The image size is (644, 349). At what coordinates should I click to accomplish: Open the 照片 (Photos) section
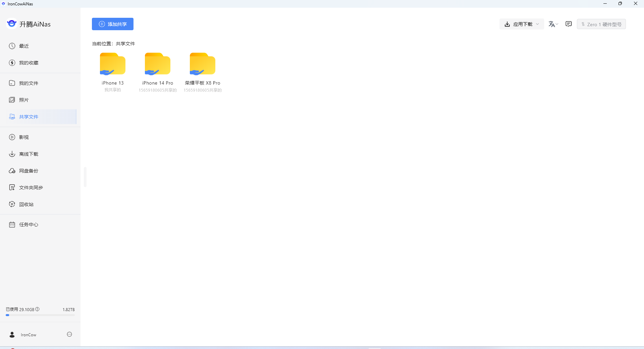(x=23, y=100)
